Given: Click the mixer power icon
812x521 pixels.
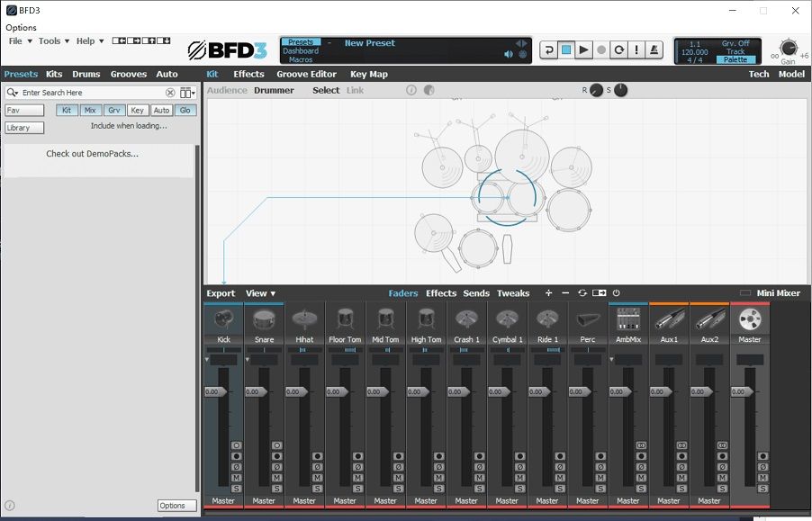Looking at the screenshot, I should click(x=617, y=292).
